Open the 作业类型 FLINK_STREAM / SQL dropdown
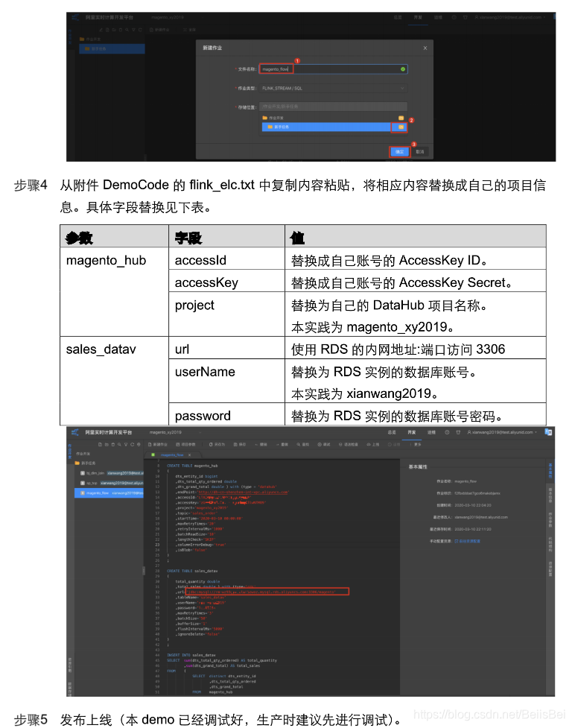 [333, 88]
